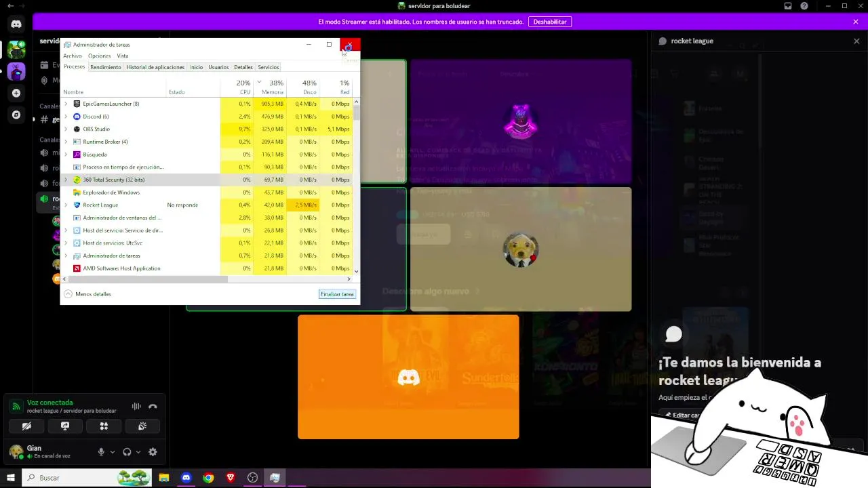
Task: Open headphones output options arrow
Action: pyautogui.click(x=138, y=452)
